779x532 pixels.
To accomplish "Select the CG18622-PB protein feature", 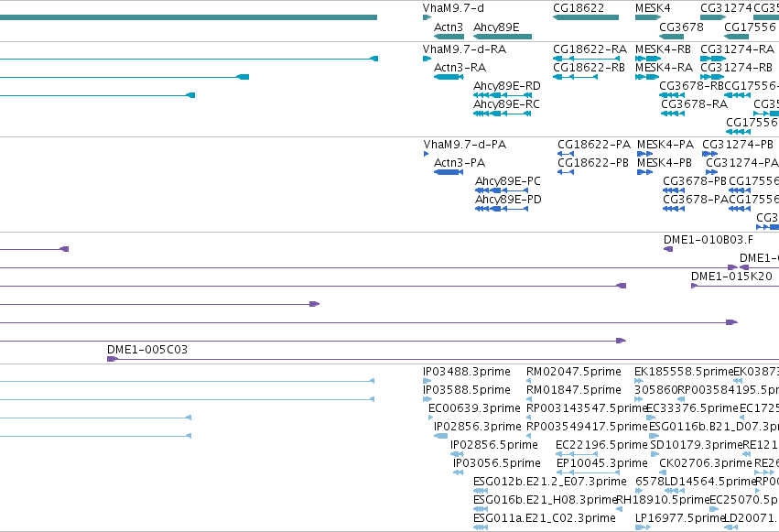I will [x=566, y=172].
